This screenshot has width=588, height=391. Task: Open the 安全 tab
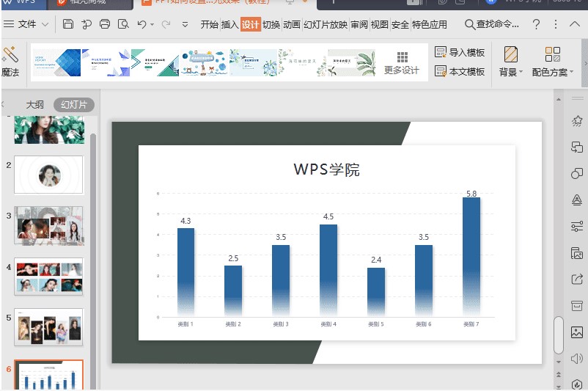coord(400,25)
